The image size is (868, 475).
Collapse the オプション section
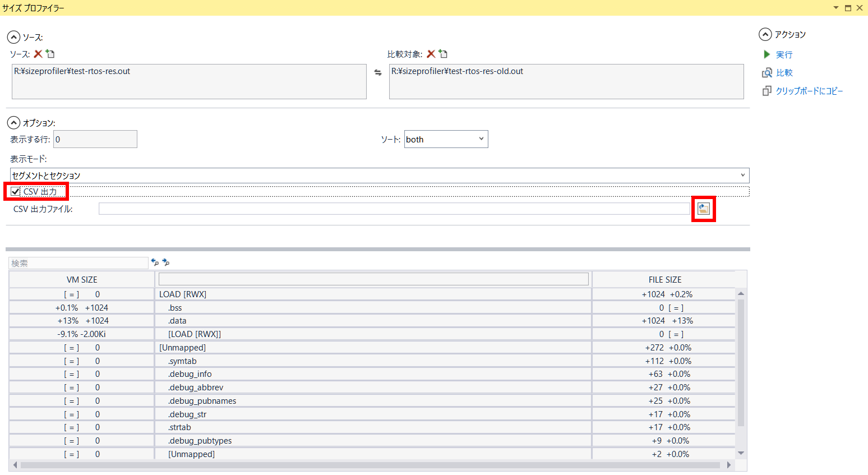(13, 123)
